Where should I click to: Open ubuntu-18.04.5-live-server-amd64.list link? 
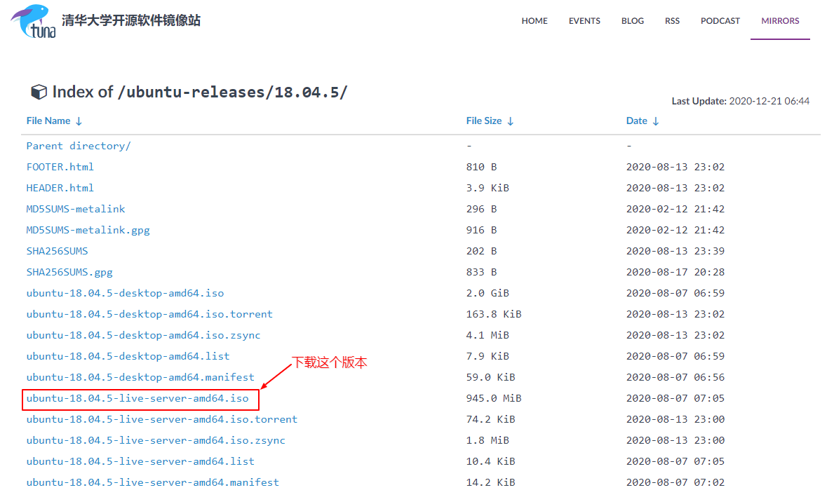(140, 461)
